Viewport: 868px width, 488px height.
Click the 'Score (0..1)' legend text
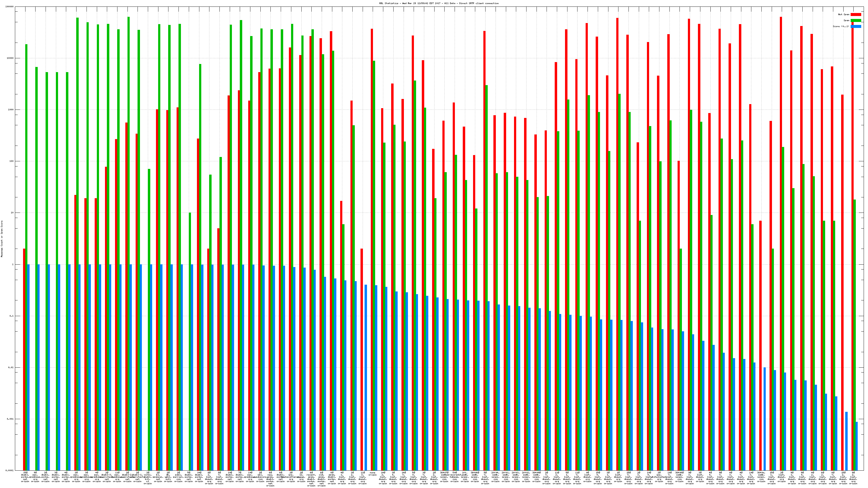click(x=841, y=26)
